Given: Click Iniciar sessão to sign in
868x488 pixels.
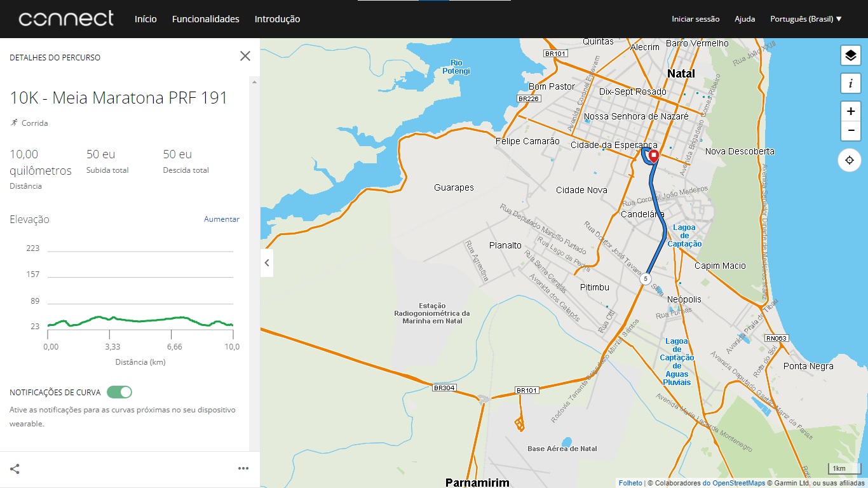Looking at the screenshot, I should [x=695, y=19].
